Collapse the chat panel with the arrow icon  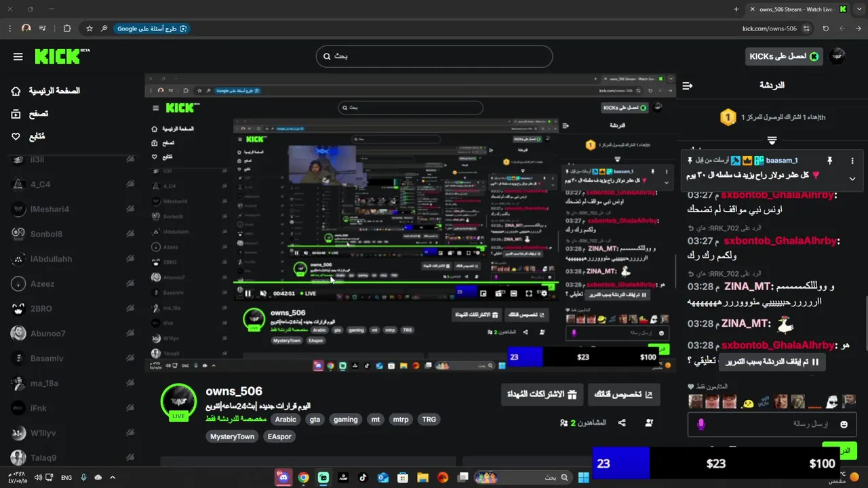click(687, 85)
